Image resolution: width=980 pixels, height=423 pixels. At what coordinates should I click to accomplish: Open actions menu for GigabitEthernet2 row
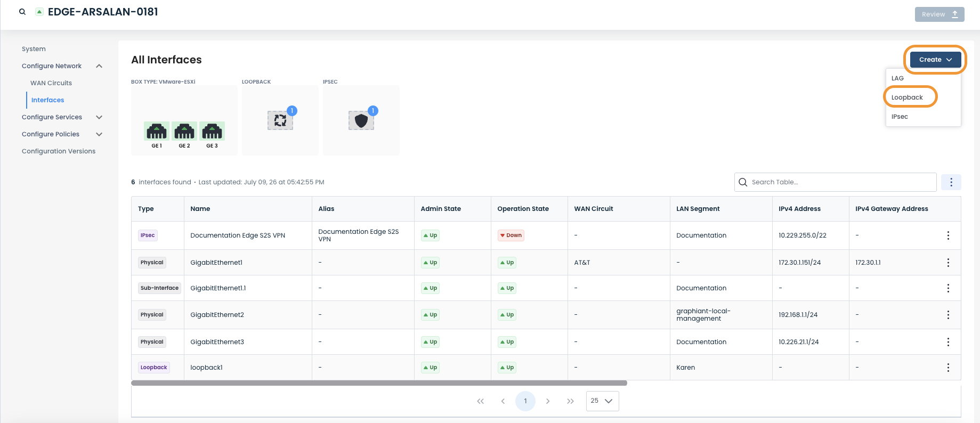tap(948, 315)
